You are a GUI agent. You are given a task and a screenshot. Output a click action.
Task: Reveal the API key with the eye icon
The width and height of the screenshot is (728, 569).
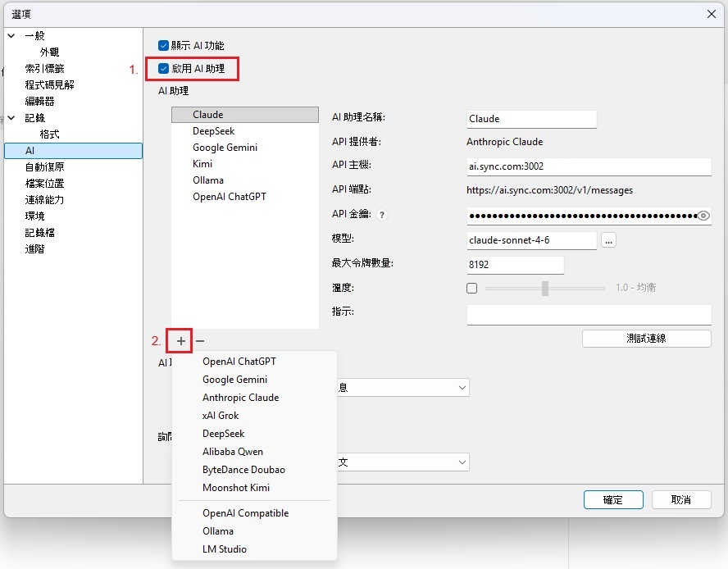(x=703, y=216)
